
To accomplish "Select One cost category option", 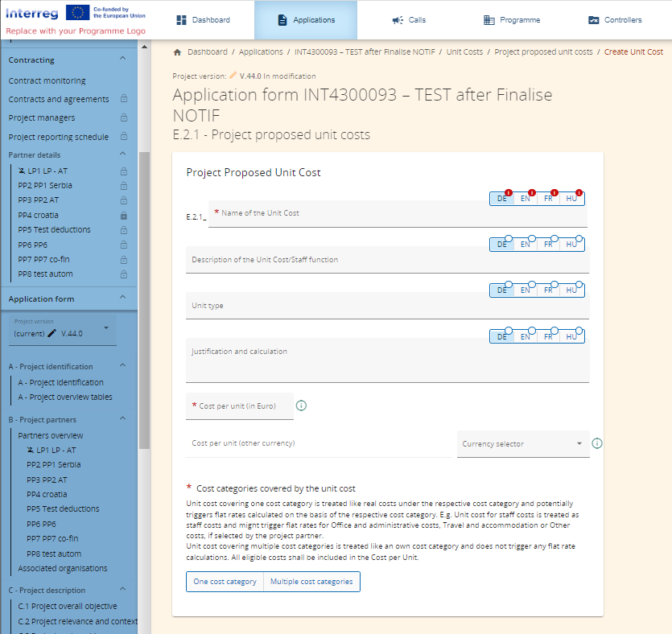I will (x=225, y=582).
